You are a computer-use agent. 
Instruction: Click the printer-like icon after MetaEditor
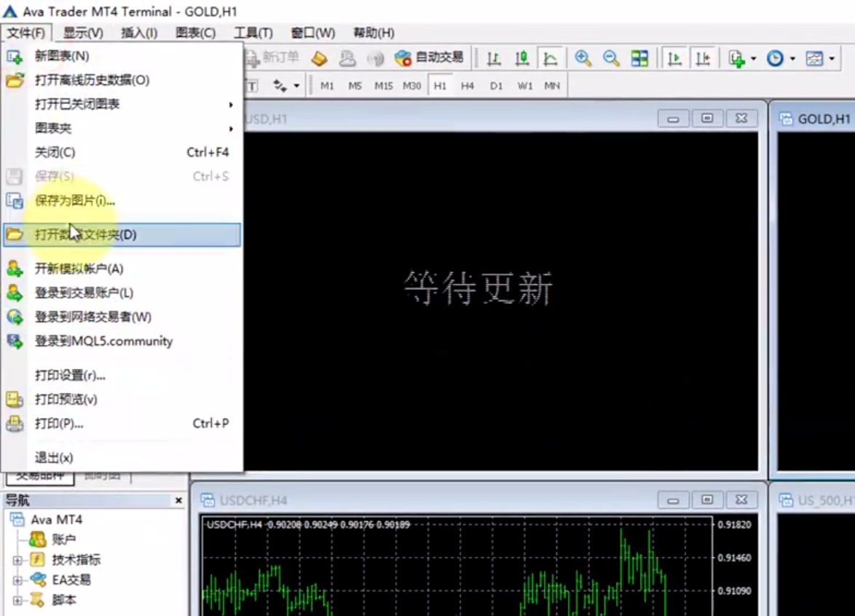point(347,58)
